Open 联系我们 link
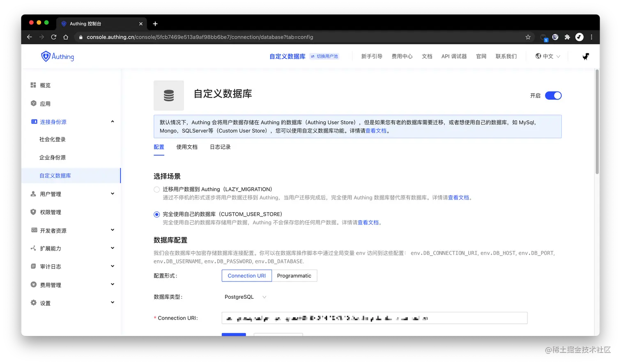 [506, 56]
